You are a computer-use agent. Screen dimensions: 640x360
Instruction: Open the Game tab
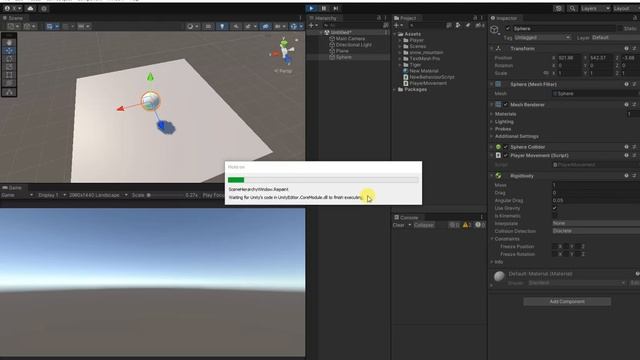point(13,188)
